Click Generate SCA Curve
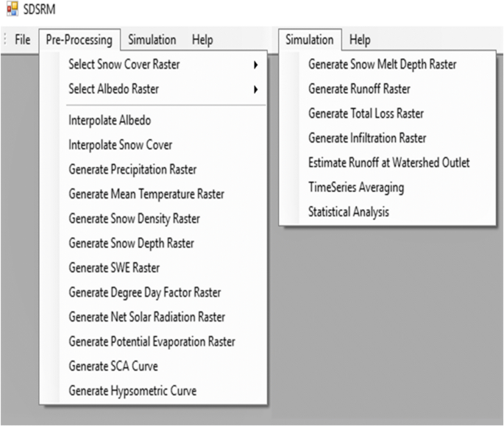504x426 pixels. point(113,366)
